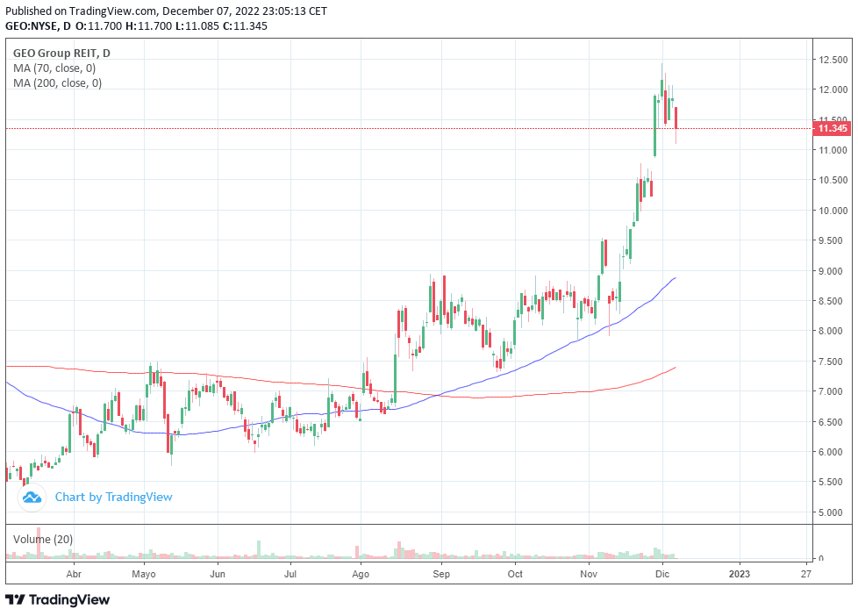Image resolution: width=858 pixels, height=616 pixels.
Task: Click the 12.500 price axis label
Action: click(833, 60)
